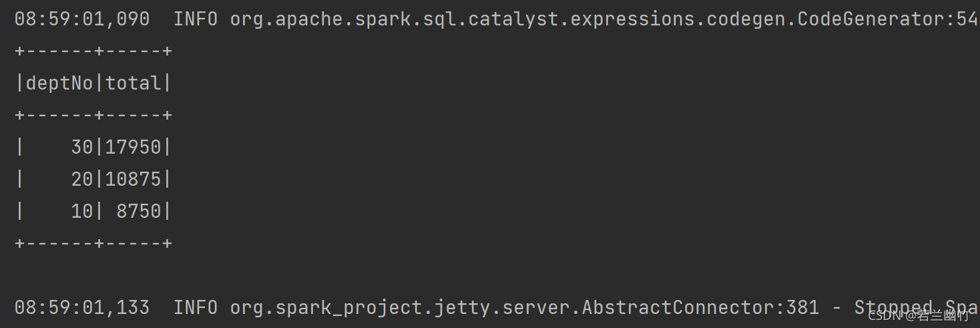The image size is (980, 328).
Task: Click the word Stopped in the last log line
Action: (893, 308)
